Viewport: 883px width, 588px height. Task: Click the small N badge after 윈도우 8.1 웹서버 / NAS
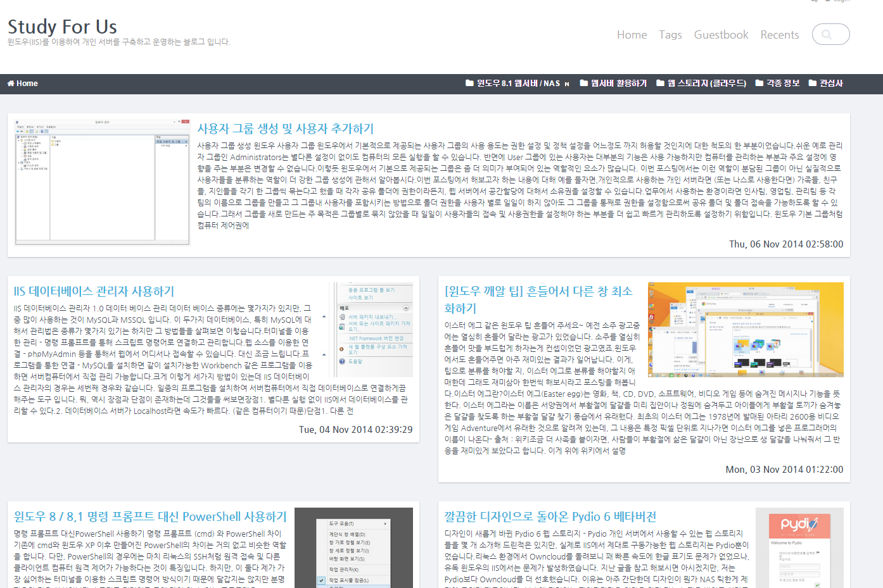pos(567,84)
